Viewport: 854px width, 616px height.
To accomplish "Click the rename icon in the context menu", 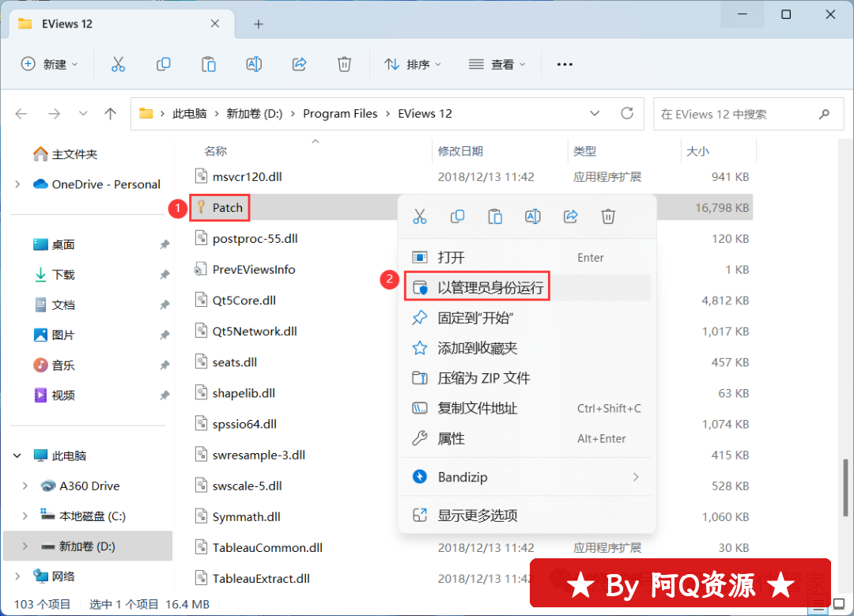I will [533, 217].
